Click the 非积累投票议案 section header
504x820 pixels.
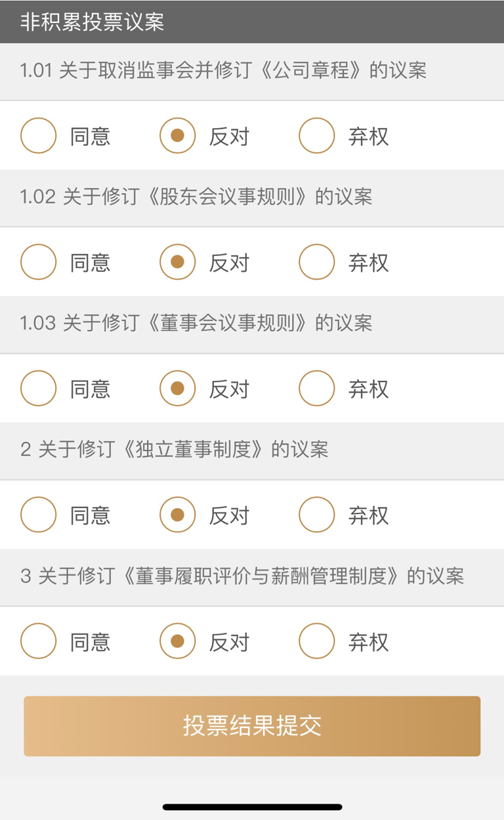pos(92,22)
